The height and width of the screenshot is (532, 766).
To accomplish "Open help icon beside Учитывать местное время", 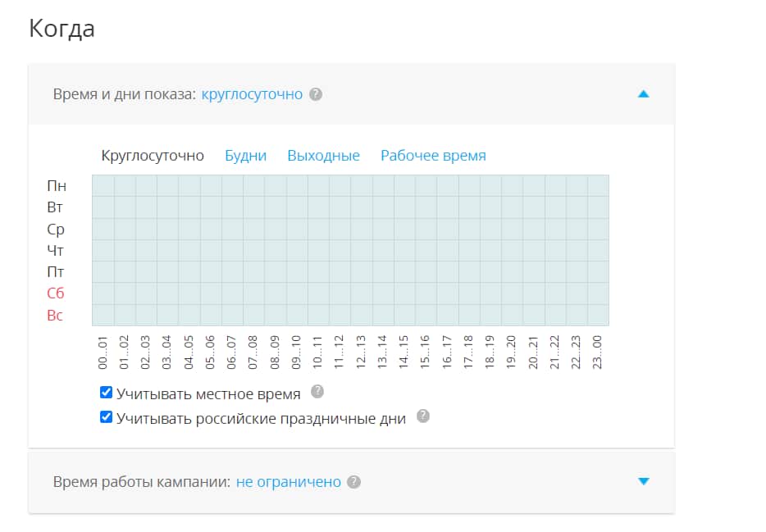I will 317,392.
